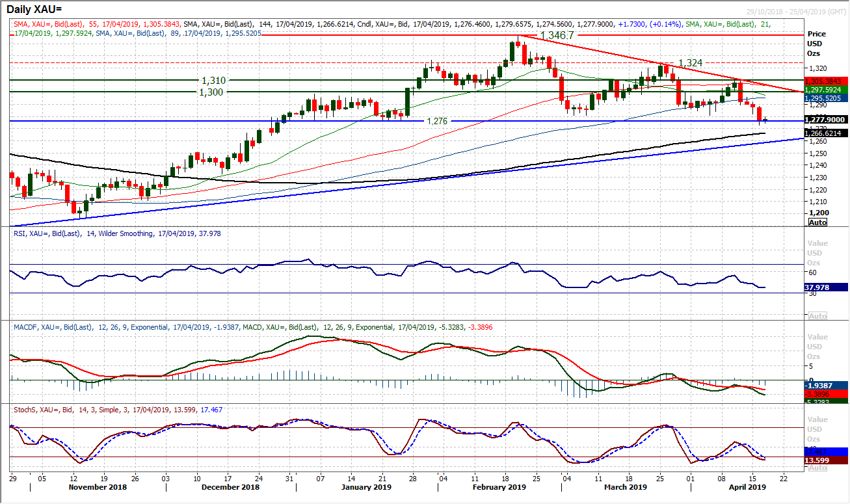The image size is (850, 504).
Task: Click the RSI value tag 37.978
Action: (x=826, y=287)
